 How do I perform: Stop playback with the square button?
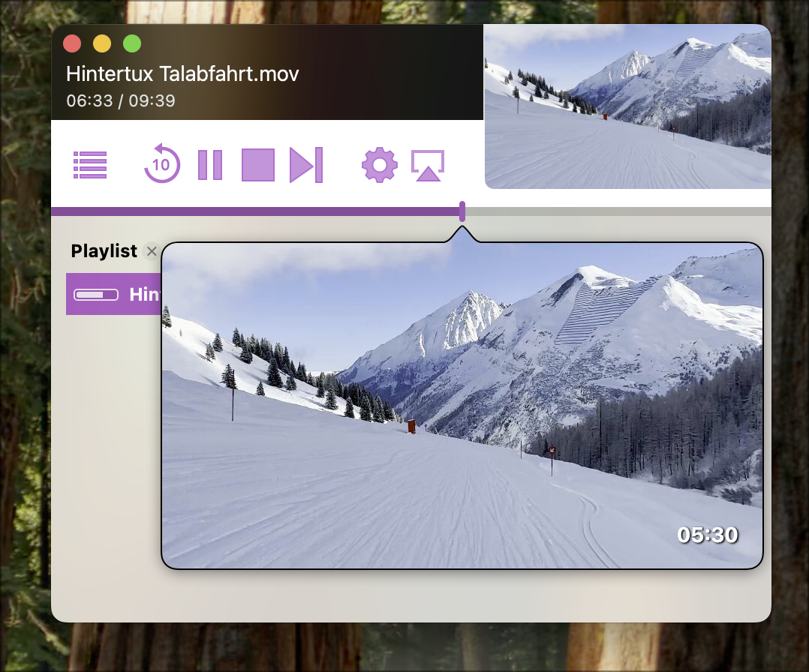[x=257, y=165]
